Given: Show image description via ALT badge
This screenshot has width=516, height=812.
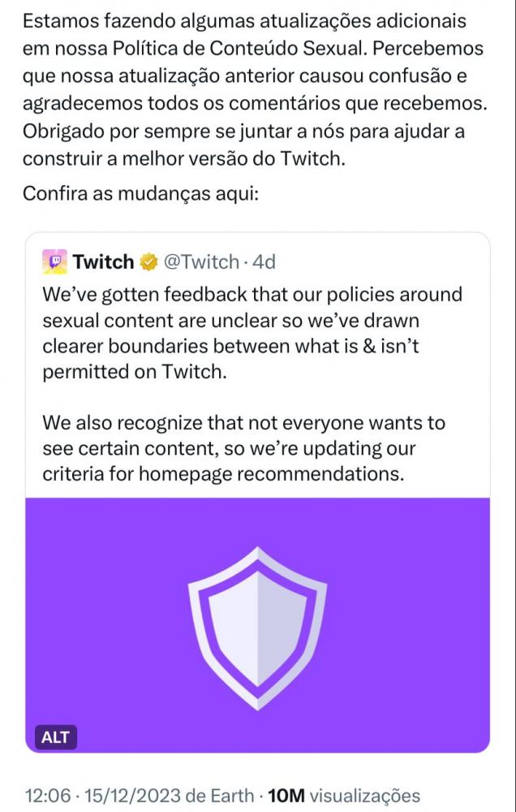Looking at the screenshot, I should pos(56,737).
